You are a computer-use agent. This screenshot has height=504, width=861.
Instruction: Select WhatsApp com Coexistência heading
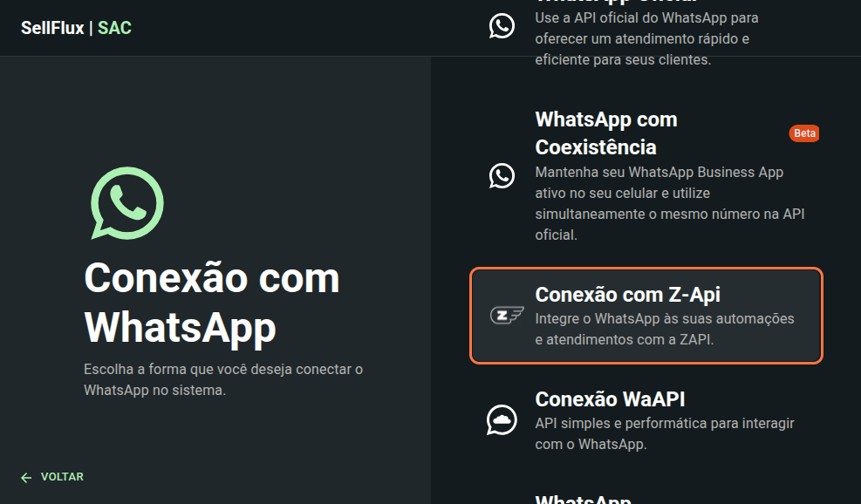[x=606, y=133]
